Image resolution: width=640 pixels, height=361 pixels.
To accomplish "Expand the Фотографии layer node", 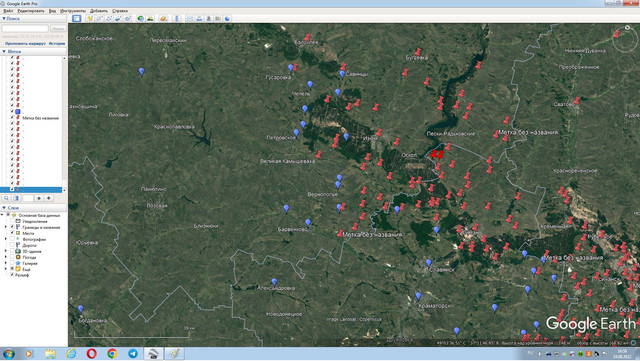I will [6, 239].
